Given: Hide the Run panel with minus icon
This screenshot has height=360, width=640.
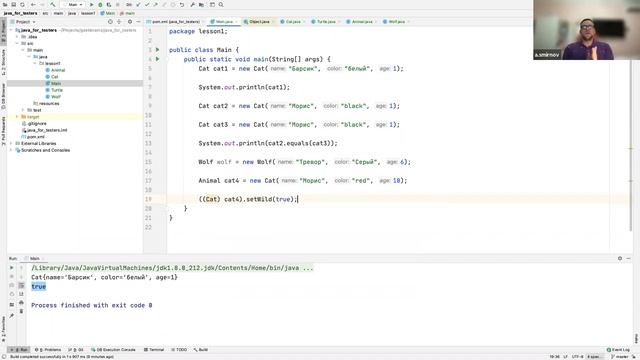Looking at the screenshot, I should pos(629,258).
